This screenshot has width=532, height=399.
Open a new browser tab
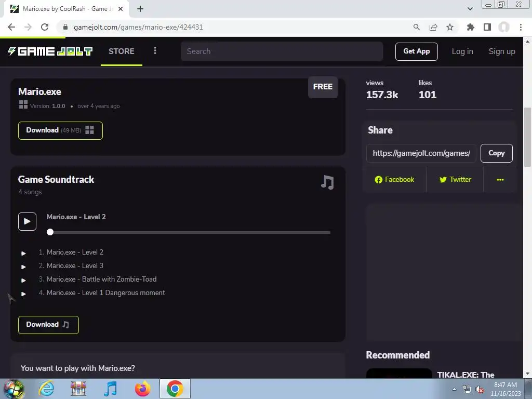[x=140, y=9]
